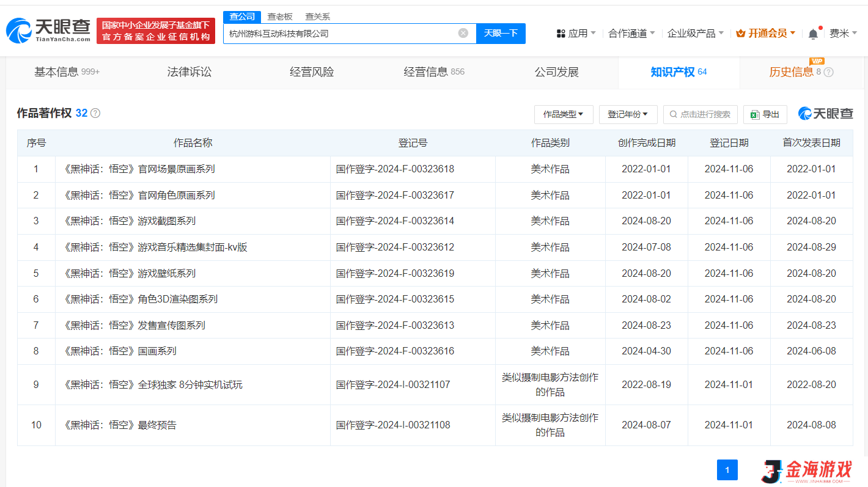Click 《黑神话：悟空》游戏截图系列 title
The height and width of the screenshot is (487, 868).
click(x=128, y=221)
